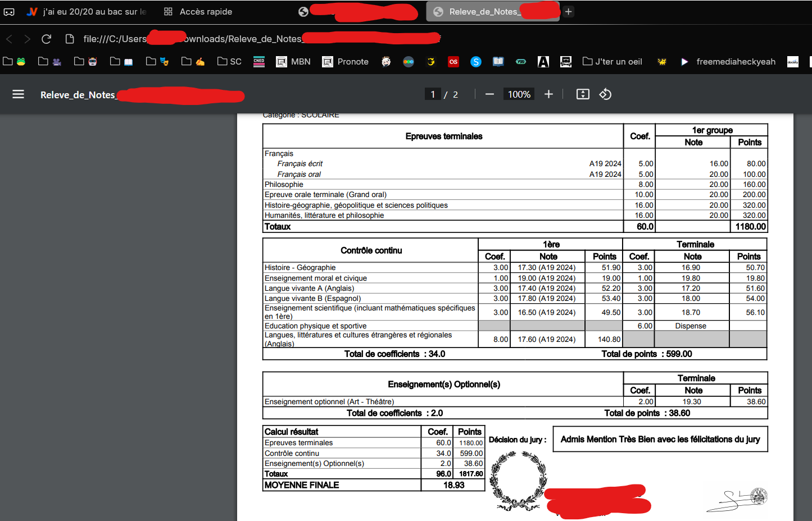Open the Last.fm bookmark icon
The image size is (812, 521).
coord(453,62)
